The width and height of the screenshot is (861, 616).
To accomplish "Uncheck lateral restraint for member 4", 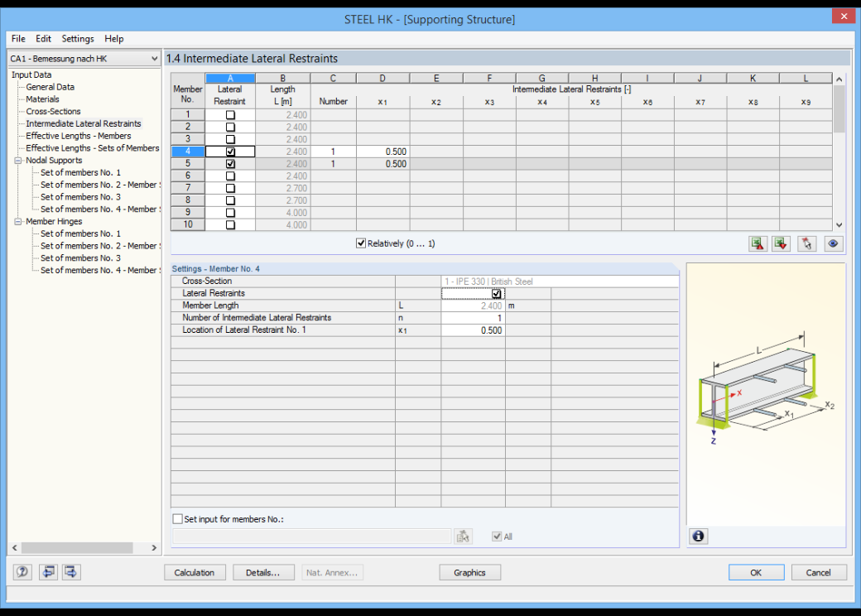I will pyautogui.click(x=231, y=152).
